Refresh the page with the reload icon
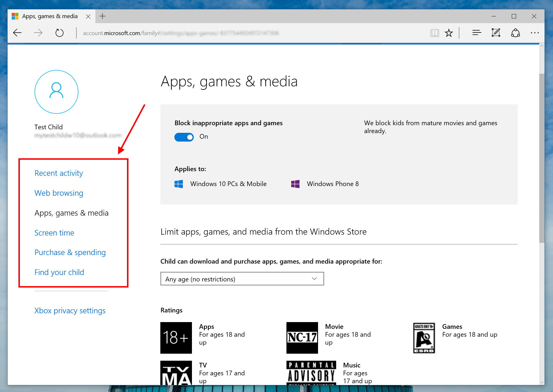Screen dimensions: 553x392 click(59, 33)
